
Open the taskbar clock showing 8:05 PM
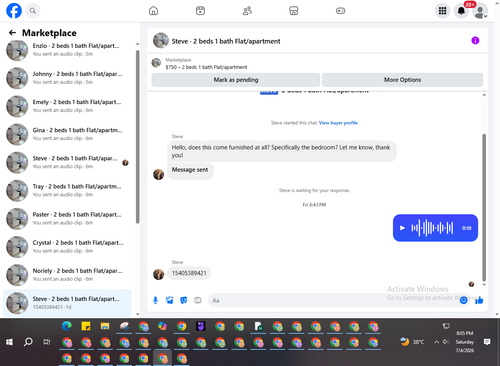pyautogui.click(x=465, y=342)
